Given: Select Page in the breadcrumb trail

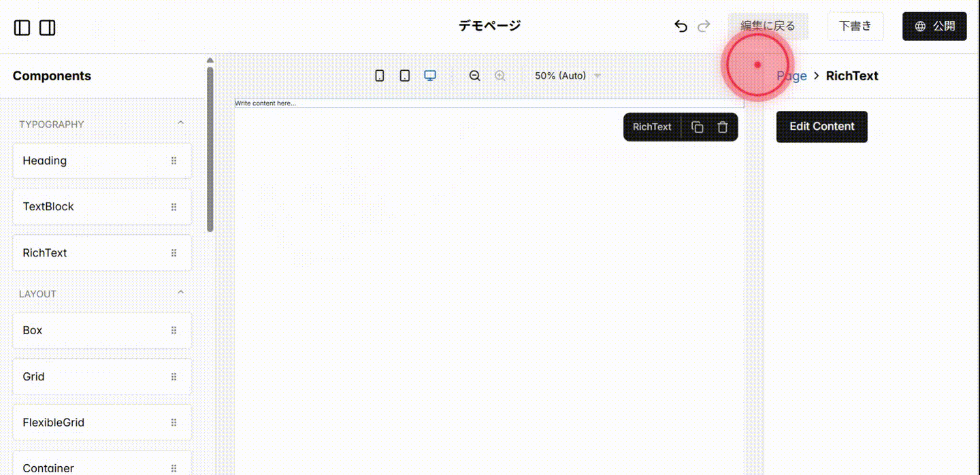Looking at the screenshot, I should [x=791, y=76].
